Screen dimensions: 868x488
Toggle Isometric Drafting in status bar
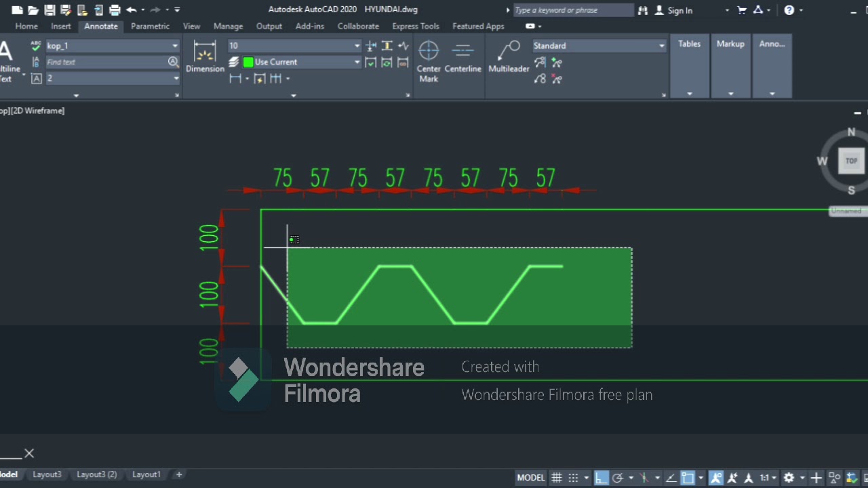645,477
